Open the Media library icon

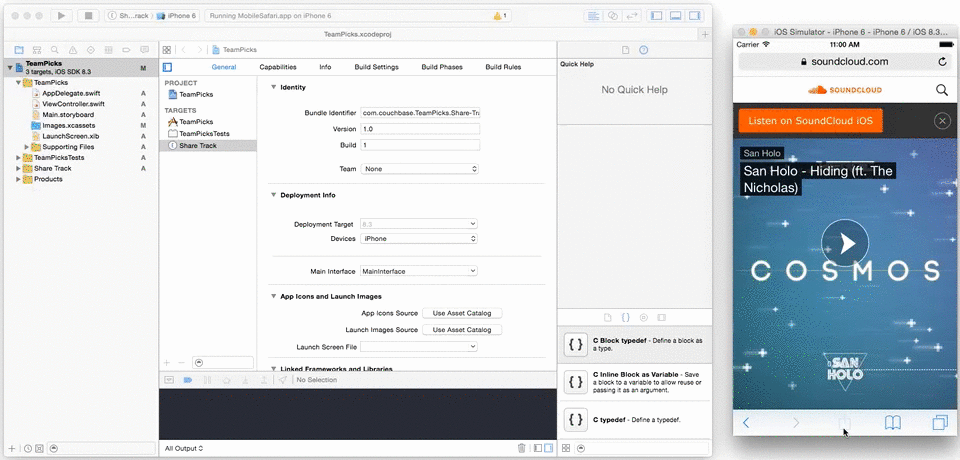tap(661, 317)
